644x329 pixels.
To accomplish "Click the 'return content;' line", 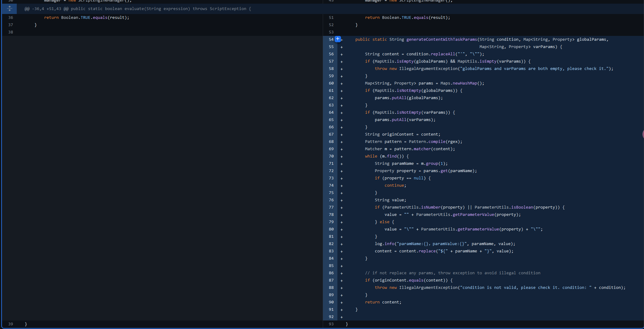I will [383, 302].
